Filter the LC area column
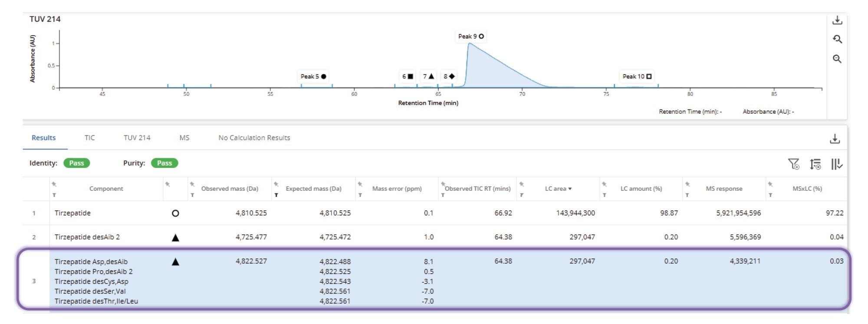 (x=522, y=195)
